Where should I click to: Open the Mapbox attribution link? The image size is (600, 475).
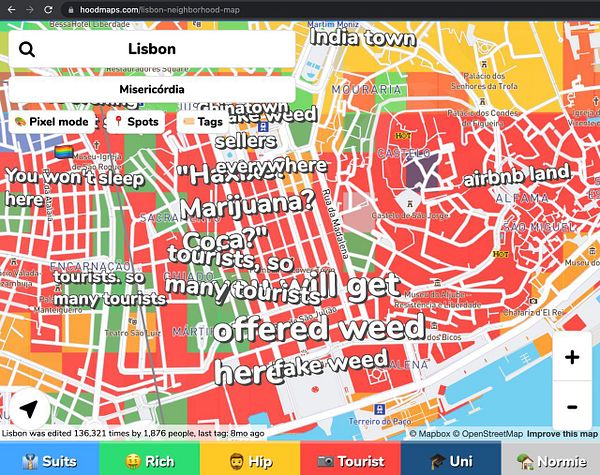[x=430, y=434]
